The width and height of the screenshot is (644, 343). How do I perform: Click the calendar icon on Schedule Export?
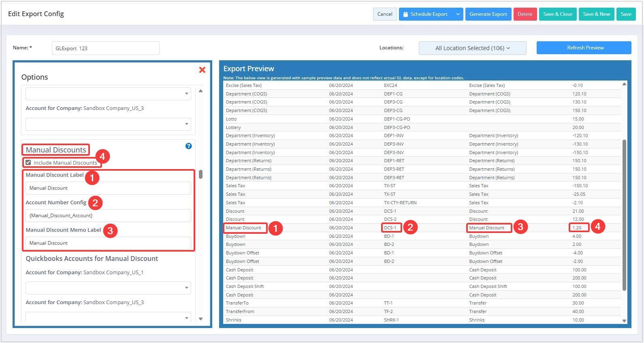405,14
